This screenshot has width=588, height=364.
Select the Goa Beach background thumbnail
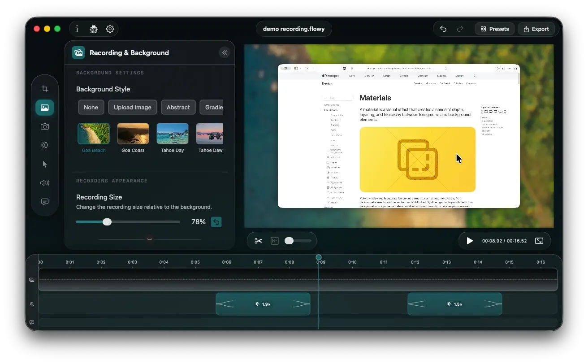pos(94,134)
